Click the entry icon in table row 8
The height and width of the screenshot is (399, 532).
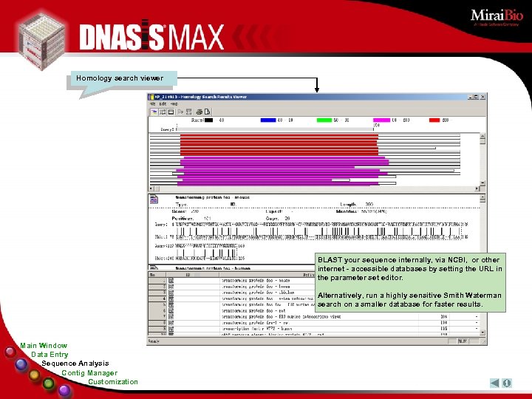coord(171,323)
